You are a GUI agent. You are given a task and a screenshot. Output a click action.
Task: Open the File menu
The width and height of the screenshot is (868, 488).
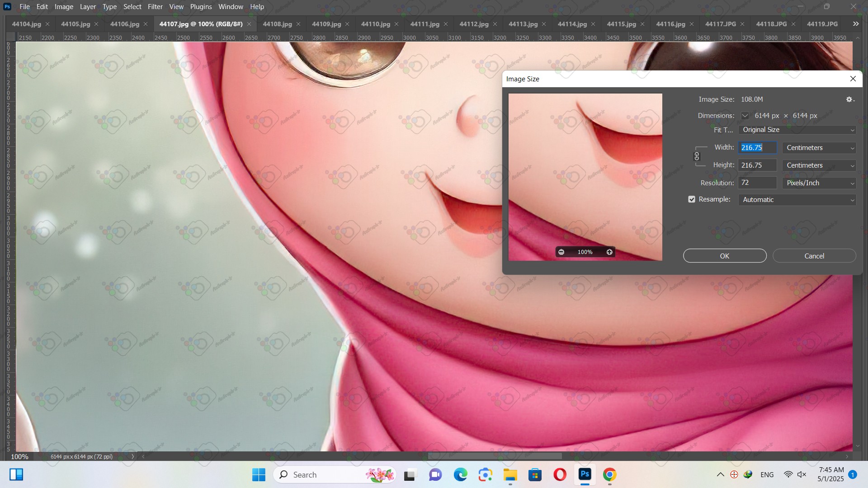tap(25, 7)
